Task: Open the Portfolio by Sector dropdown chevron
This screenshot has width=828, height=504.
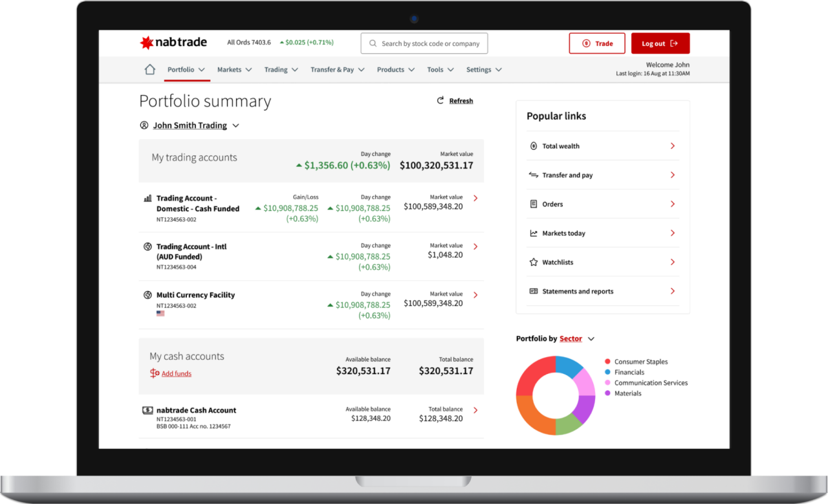Action: (591, 339)
